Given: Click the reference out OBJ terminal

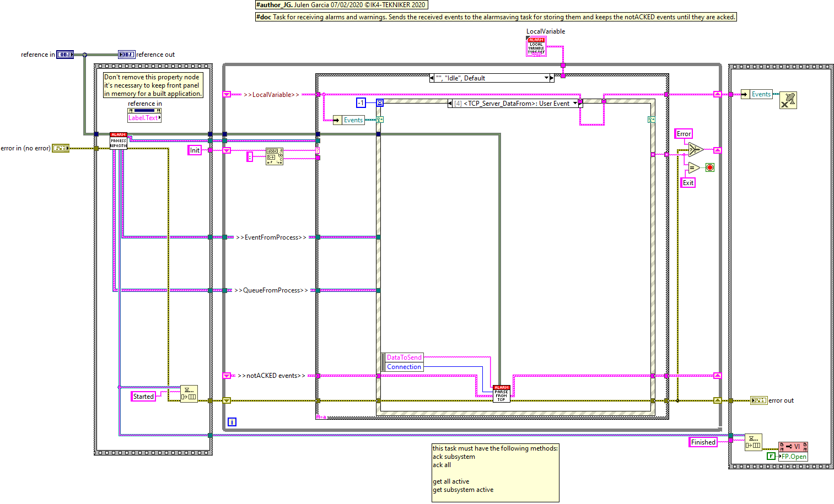Looking at the screenshot, I should tap(127, 55).
